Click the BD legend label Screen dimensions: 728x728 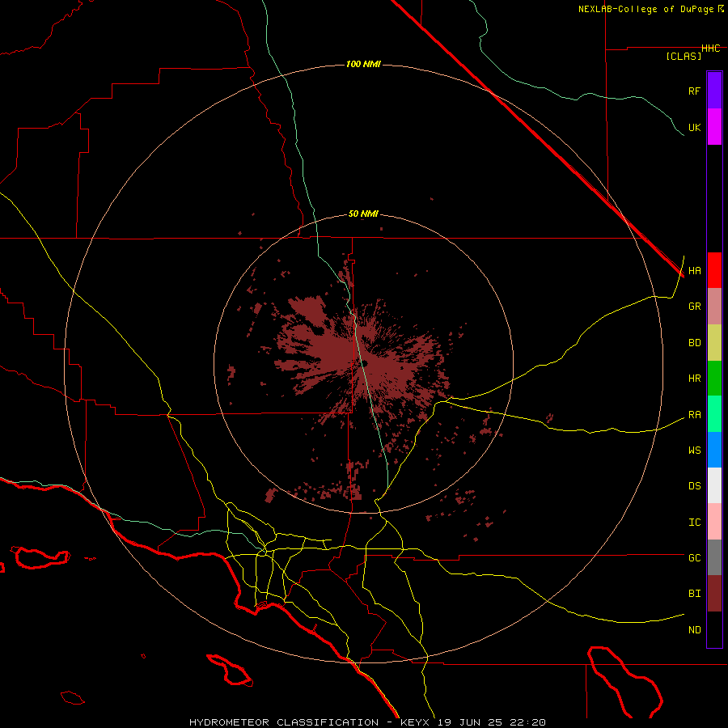pos(694,343)
